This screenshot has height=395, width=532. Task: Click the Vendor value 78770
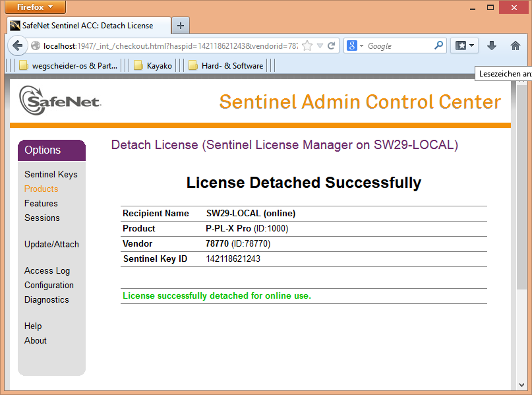217,243
